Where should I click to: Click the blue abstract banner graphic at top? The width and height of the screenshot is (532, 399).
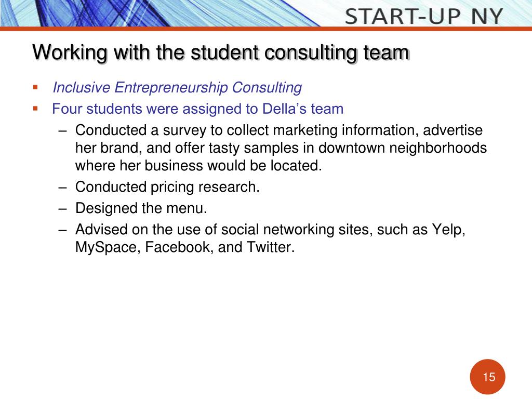[x=159, y=13]
